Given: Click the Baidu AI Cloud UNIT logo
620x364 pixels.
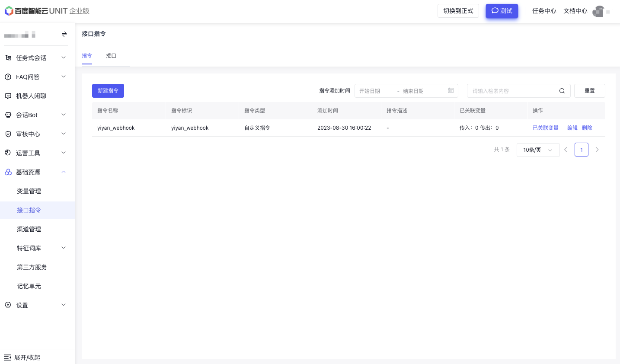Looking at the screenshot, I should pyautogui.click(x=47, y=11).
